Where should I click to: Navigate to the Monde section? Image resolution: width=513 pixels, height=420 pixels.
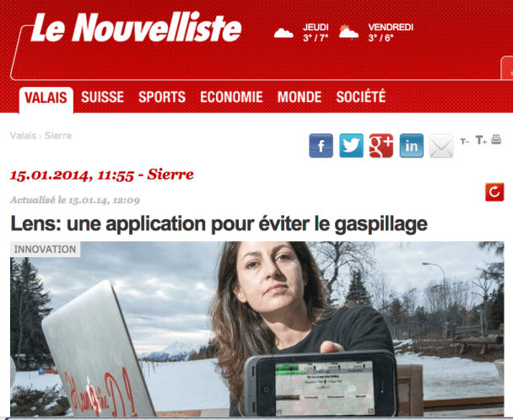(300, 97)
